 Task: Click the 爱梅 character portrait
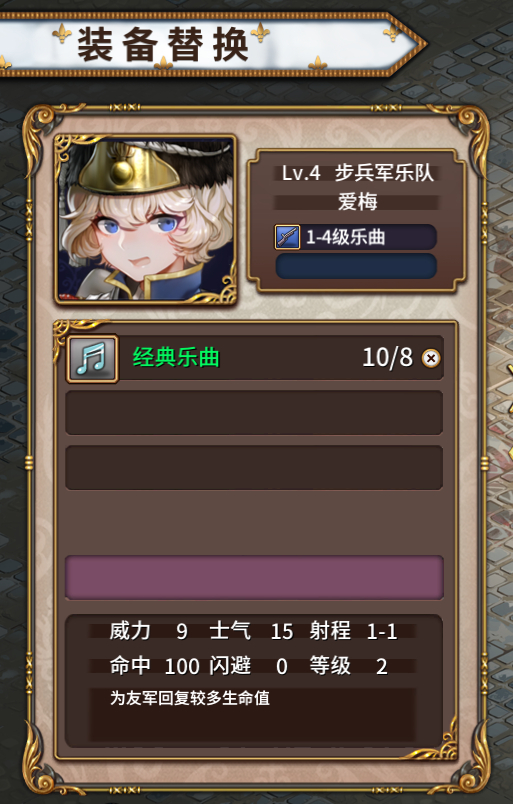pyautogui.click(x=146, y=219)
